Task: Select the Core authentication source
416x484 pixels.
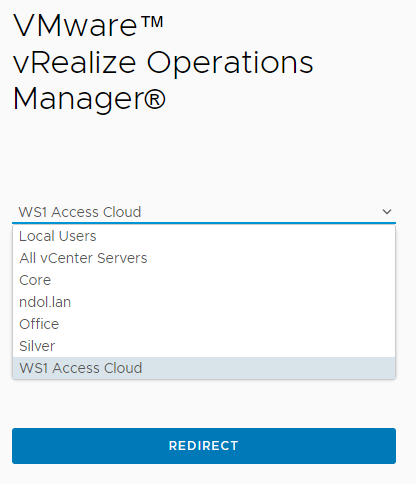Action: click(204, 280)
